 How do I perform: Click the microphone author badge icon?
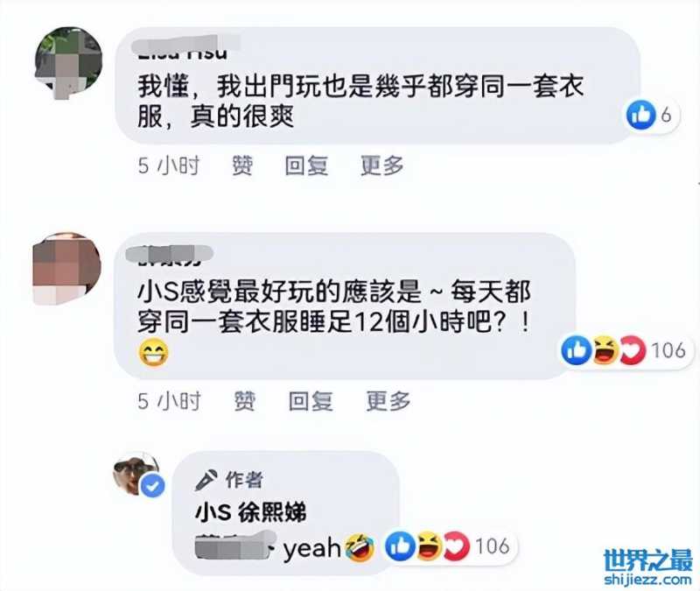tap(206, 480)
